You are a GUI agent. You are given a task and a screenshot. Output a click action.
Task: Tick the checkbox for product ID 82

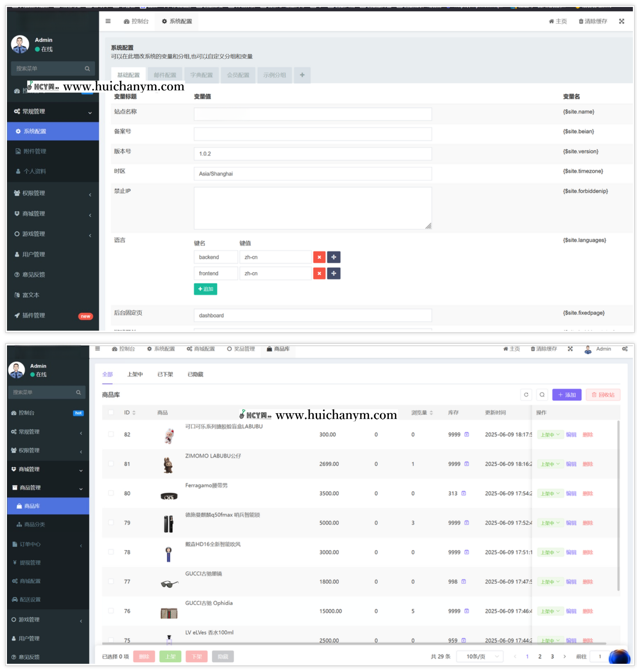(x=111, y=434)
